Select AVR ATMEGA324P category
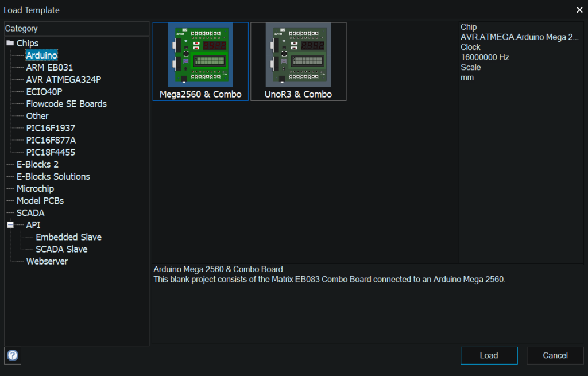The width and height of the screenshot is (588, 376). click(63, 79)
